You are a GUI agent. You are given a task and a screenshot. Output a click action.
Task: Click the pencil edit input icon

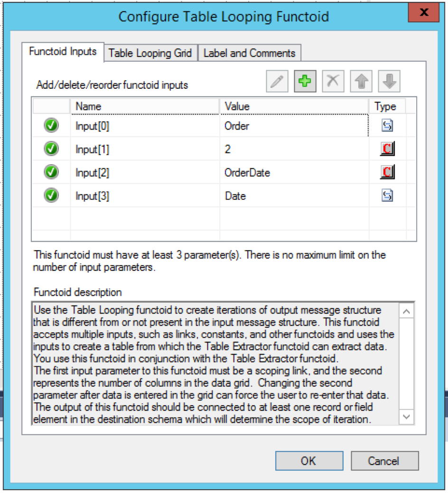point(277,82)
